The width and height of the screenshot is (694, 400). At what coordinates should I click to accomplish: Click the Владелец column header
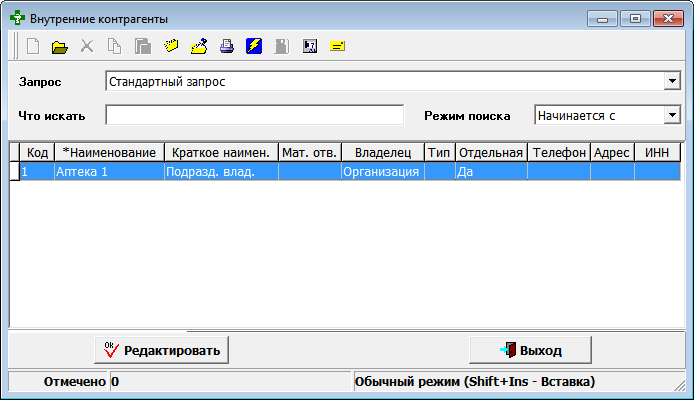click(383, 153)
